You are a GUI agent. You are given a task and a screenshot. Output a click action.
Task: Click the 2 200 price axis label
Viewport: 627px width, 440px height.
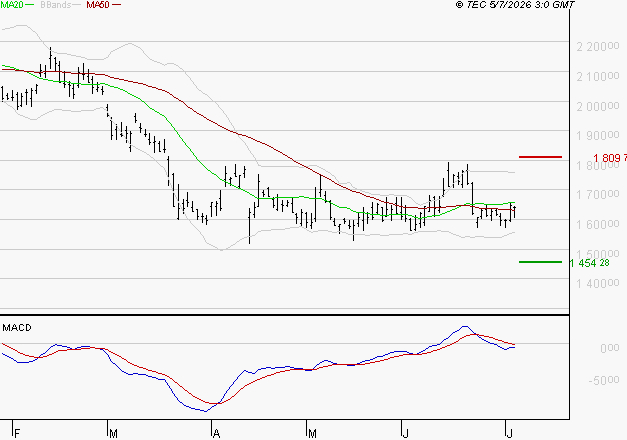598,47
